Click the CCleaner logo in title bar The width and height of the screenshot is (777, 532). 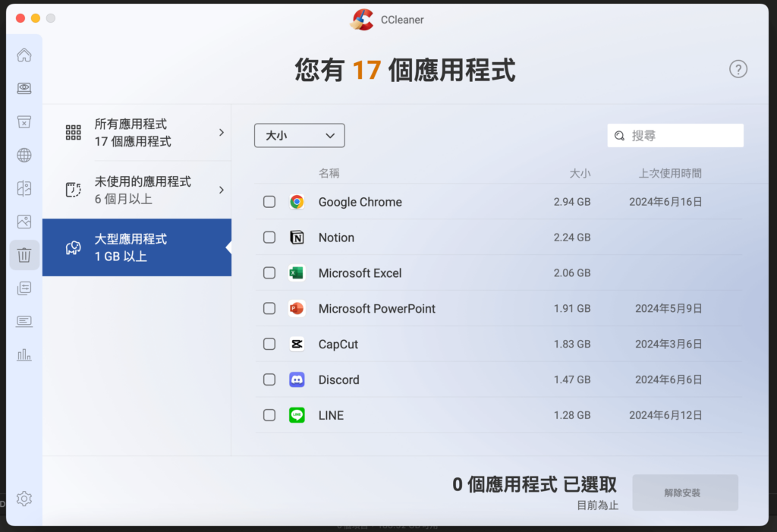(362, 20)
